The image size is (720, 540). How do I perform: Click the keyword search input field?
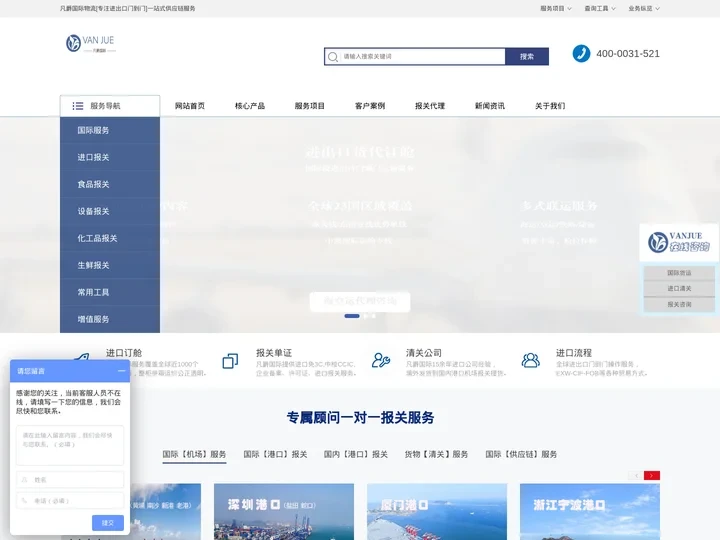(x=422, y=56)
